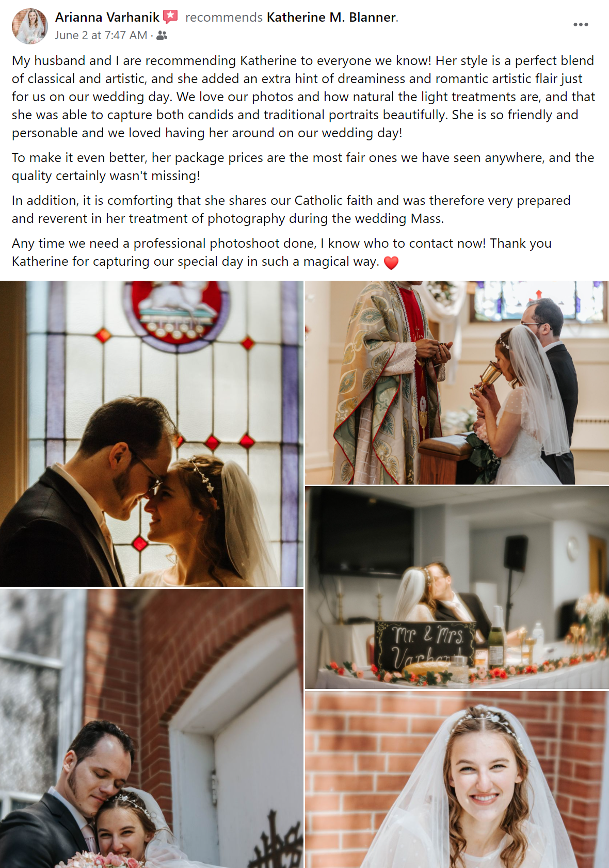This screenshot has height=868, width=609.
Task: Open the smiling bride portrait against brick wall
Action: (x=457, y=779)
